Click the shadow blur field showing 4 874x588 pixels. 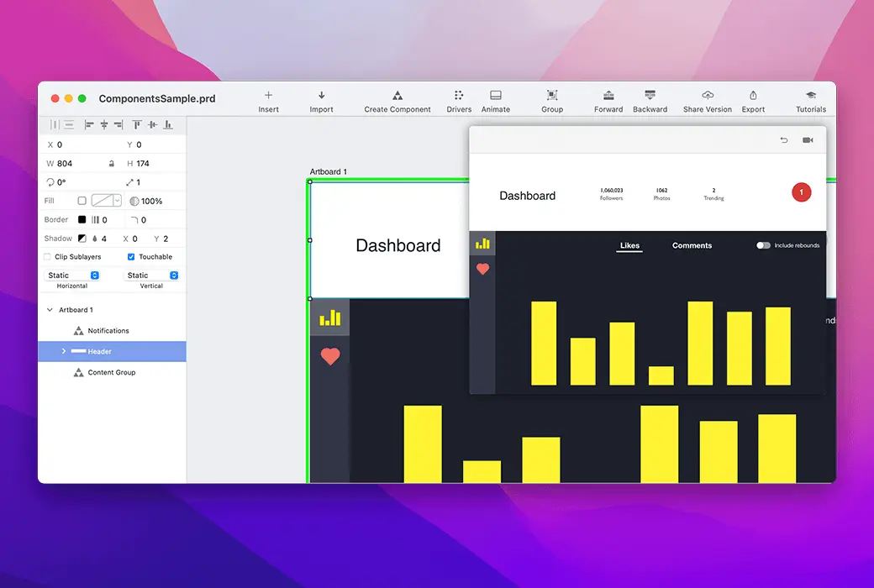(x=103, y=239)
